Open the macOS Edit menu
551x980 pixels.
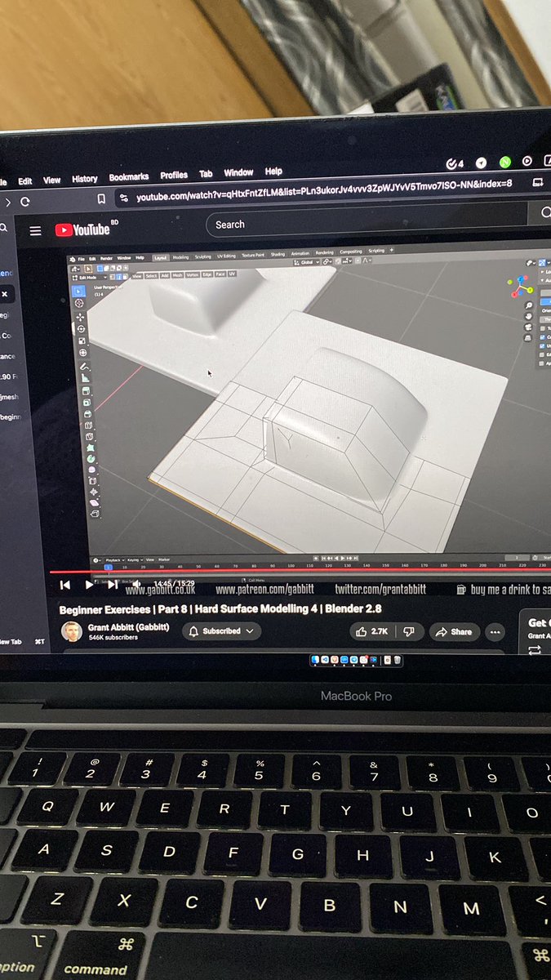[25, 181]
